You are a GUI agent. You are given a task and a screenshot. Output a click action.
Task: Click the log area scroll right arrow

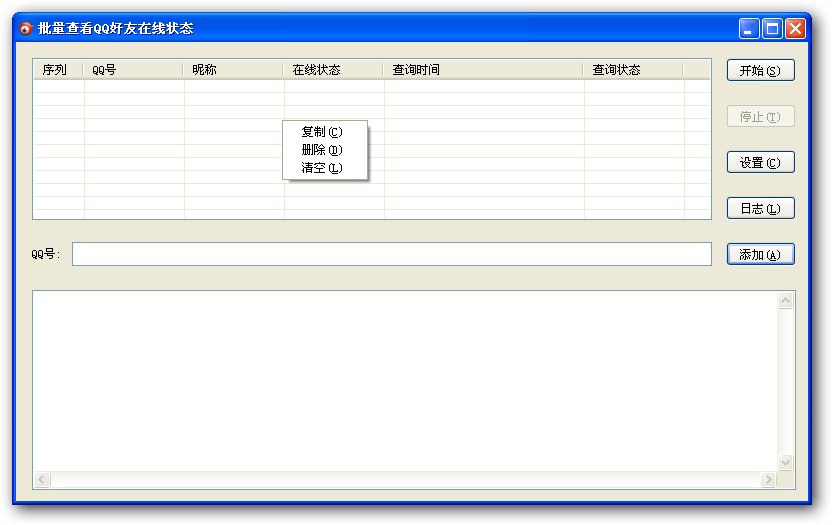(768, 480)
